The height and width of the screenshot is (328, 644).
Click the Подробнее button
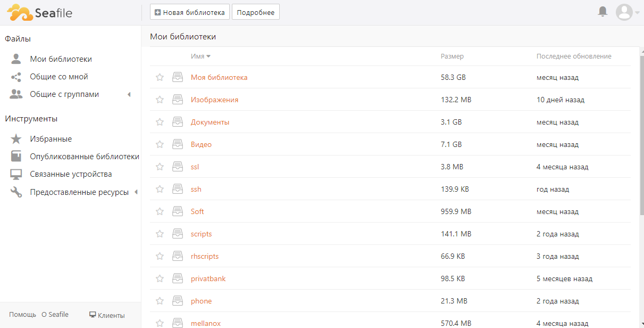point(256,12)
